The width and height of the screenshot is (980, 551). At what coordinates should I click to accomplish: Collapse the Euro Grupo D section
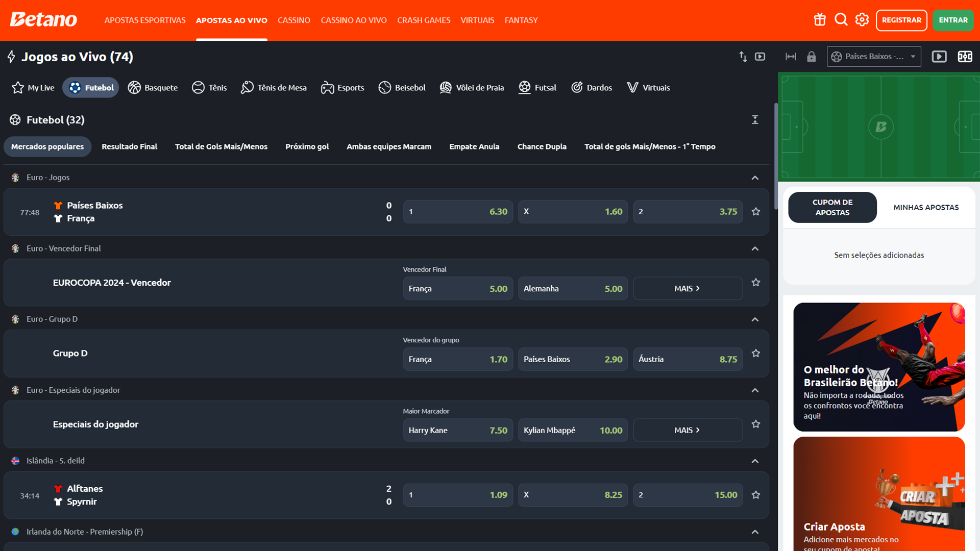click(755, 319)
